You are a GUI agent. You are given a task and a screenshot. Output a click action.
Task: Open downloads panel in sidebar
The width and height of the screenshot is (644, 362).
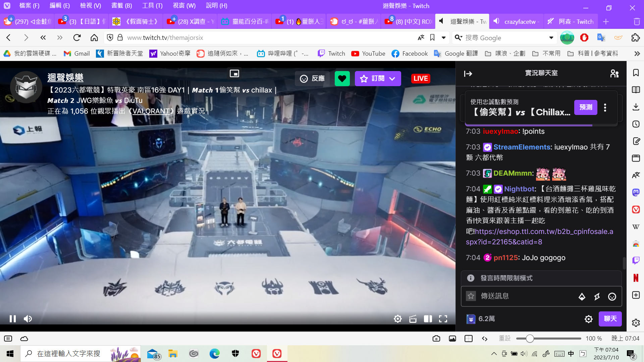636,107
